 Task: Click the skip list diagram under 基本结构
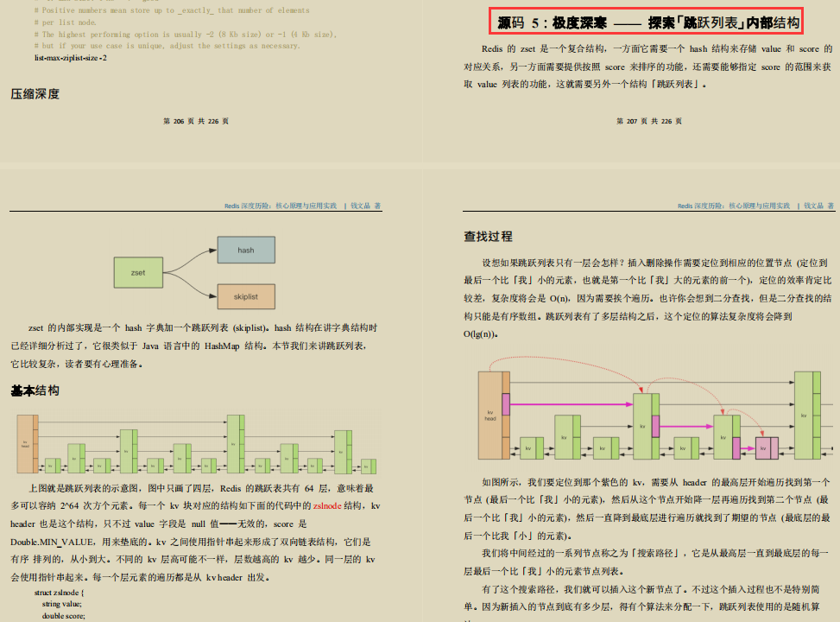pos(197,444)
